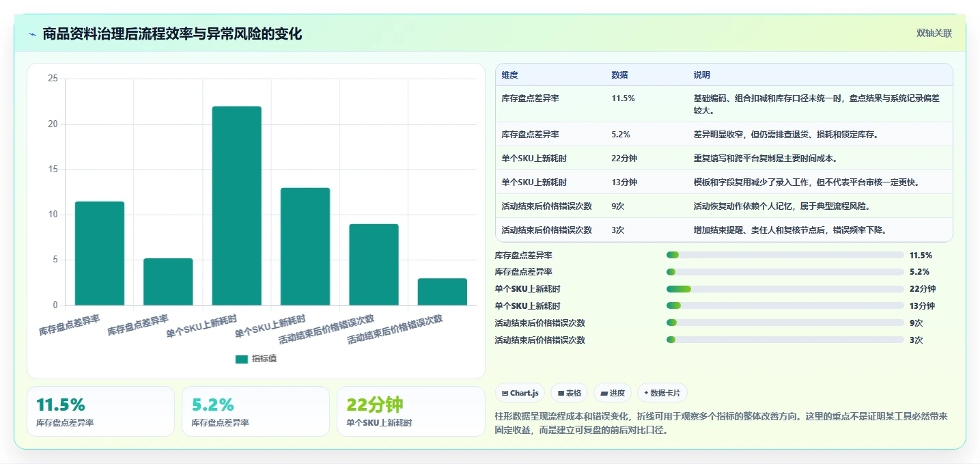Click progress bar labeled 5.2%

(x=785, y=272)
